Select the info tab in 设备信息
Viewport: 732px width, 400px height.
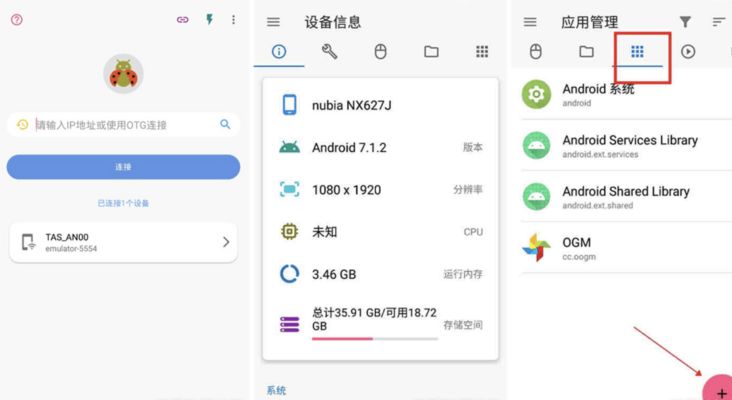click(x=279, y=52)
